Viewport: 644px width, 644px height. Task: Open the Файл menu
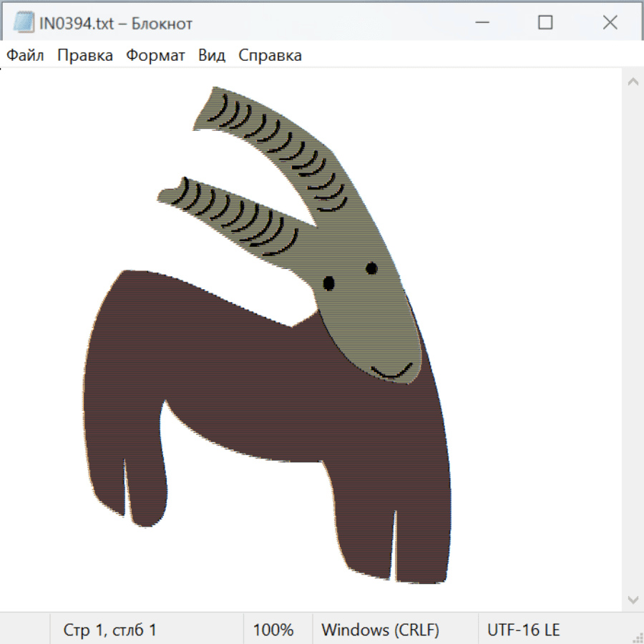pyautogui.click(x=26, y=56)
